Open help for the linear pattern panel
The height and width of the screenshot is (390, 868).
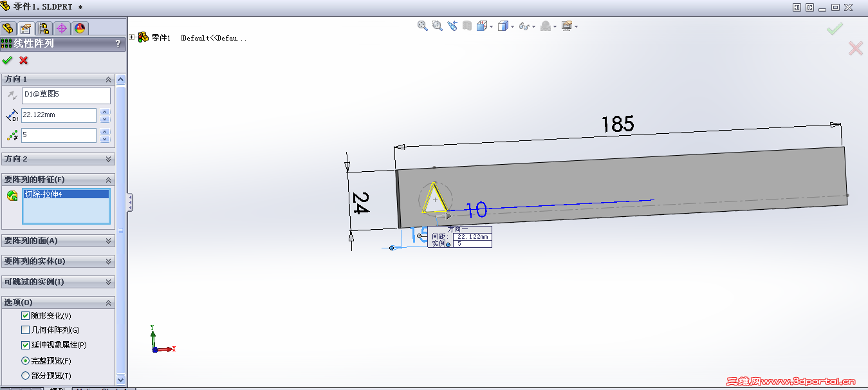(x=118, y=44)
